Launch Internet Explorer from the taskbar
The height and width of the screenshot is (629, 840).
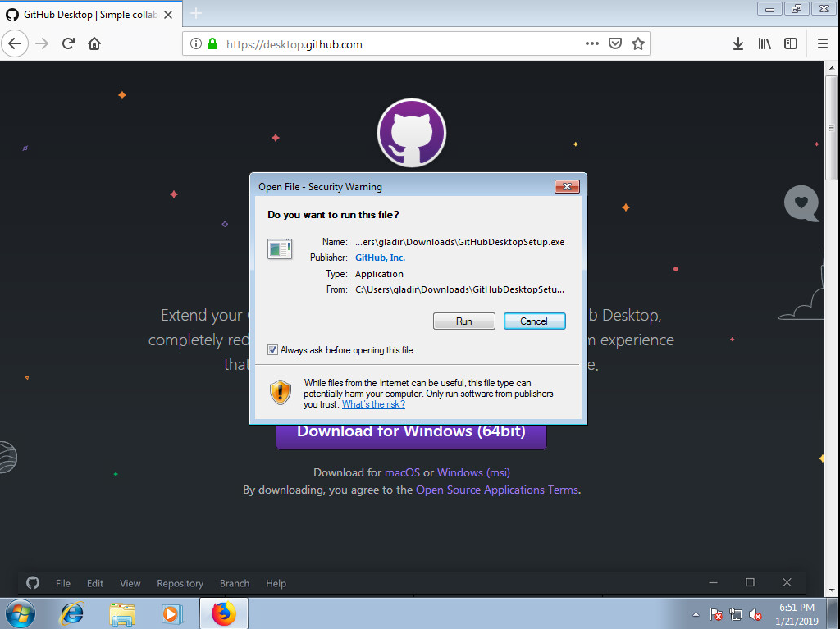pyautogui.click(x=72, y=613)
